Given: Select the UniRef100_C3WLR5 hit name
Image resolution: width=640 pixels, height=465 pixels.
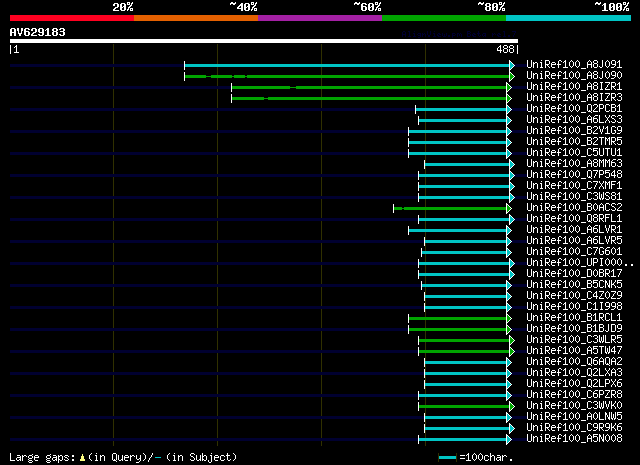Looking at the screenshot, I should (x=574, y=339).
